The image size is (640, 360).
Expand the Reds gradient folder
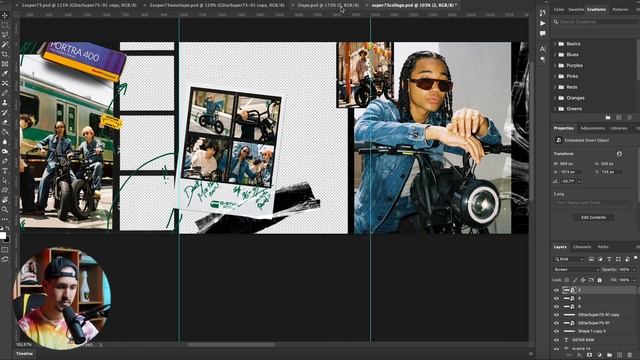[555, 87]
